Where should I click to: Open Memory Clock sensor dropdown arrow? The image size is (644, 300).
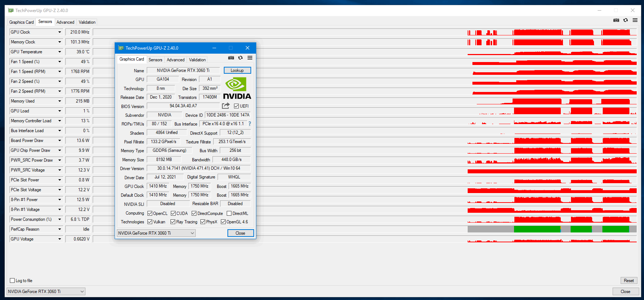(x=60, y=42)
